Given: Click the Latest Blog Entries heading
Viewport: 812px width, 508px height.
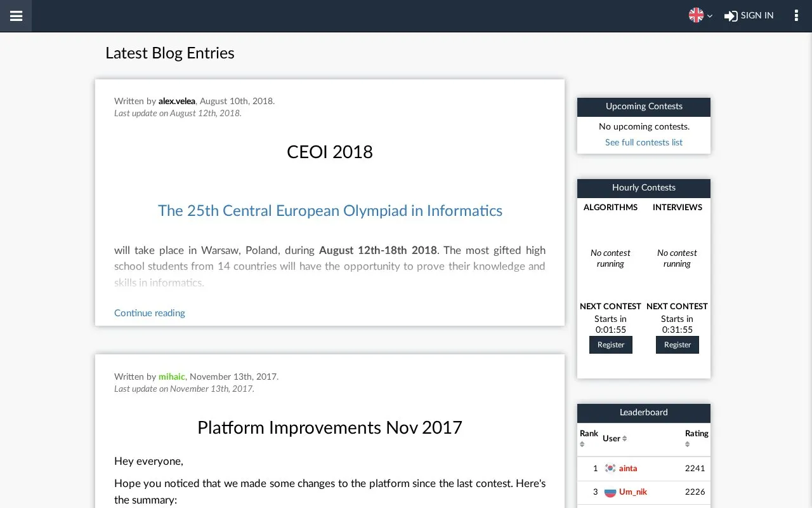Looking at the screenshot, I should [x=170, y=53].
